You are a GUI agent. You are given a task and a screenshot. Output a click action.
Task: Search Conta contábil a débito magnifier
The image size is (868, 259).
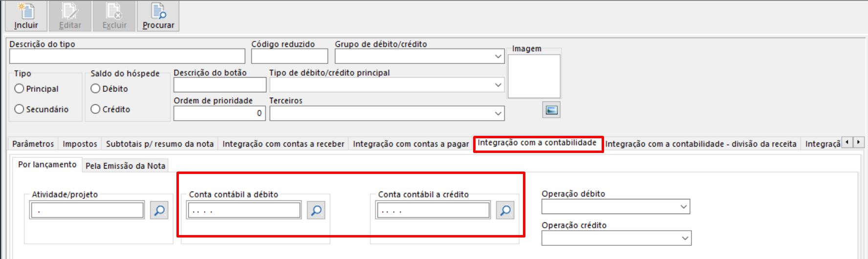[x=316, y=211]
